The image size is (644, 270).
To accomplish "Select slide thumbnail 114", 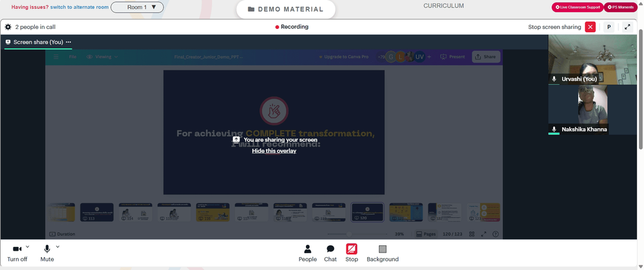I will pyautogui.click(x=135, y=212).
